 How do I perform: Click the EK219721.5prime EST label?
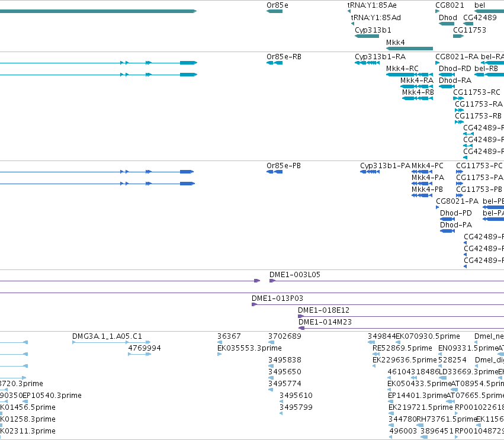(420, 407)
